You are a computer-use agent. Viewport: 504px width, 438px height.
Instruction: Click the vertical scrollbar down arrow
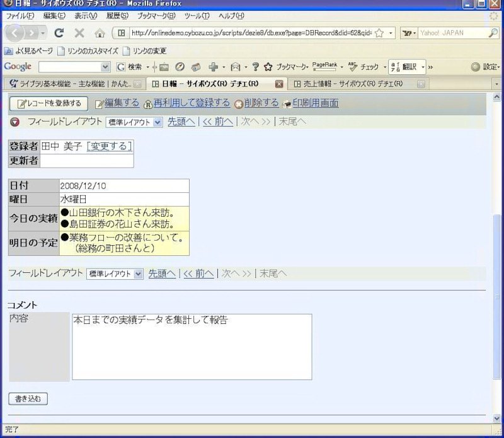pos(496,418)
